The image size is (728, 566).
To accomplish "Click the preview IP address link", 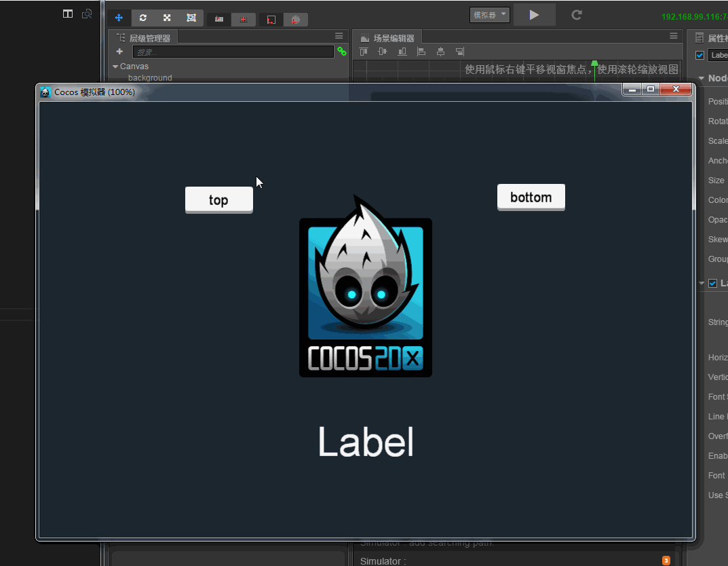I will coord(695,17).
